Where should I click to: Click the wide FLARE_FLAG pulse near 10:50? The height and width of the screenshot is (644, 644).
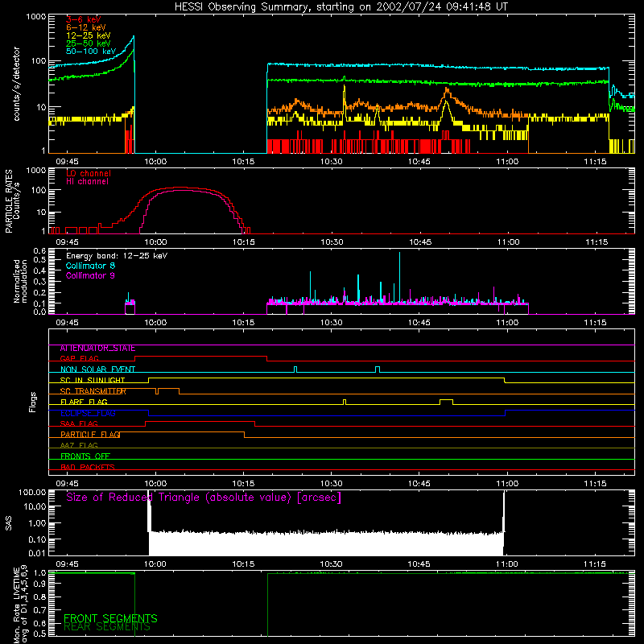pyautogui.click(x=447, y=402)
